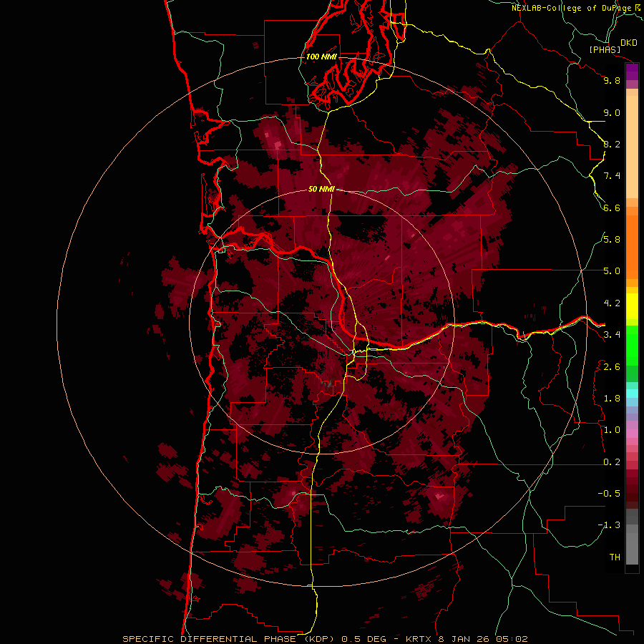Click the 2.6 legend value
The width and height of the screenshot is (644, 644).
(612, 367)
